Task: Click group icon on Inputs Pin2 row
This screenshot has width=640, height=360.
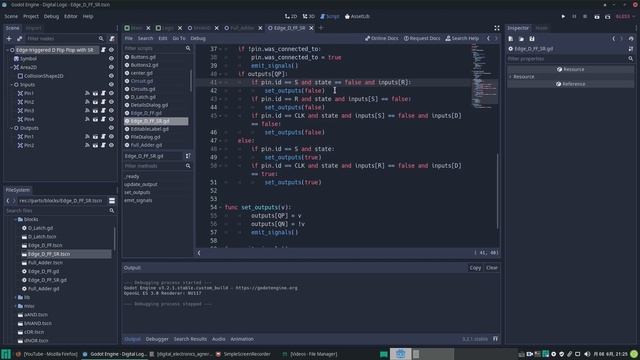Action: click(95, 102)
